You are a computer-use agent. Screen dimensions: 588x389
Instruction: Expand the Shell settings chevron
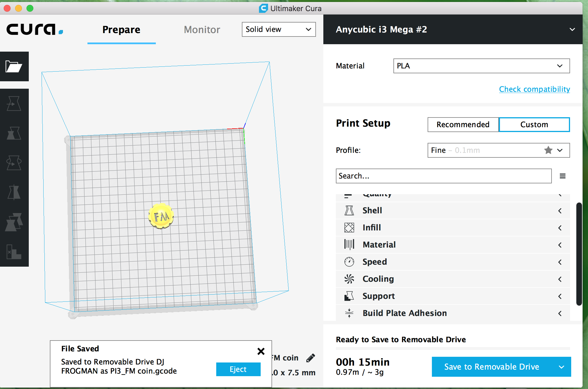pyautogui.click(x=560, y=211)
